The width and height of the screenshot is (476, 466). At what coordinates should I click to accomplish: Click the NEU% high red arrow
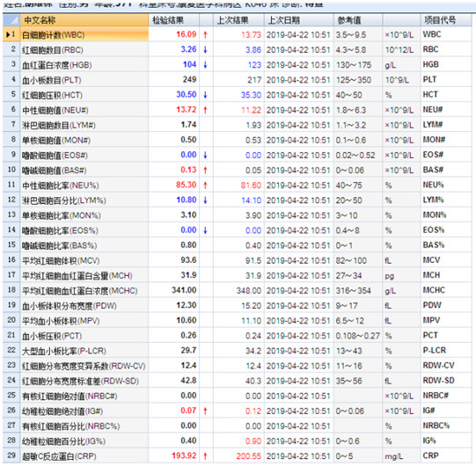(206, 185)
